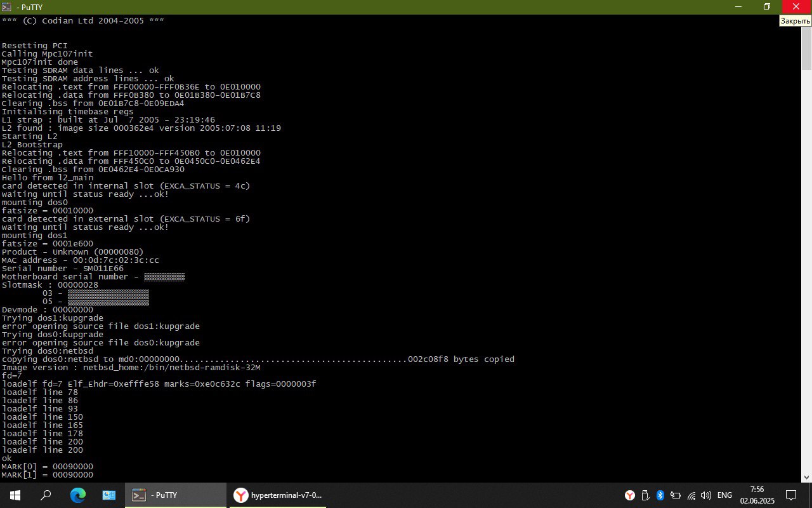Image resolution: width=812 pixels, height=508 pixels.
Task: Open the pinned computer app beside Edge
Action: [108, 495]
